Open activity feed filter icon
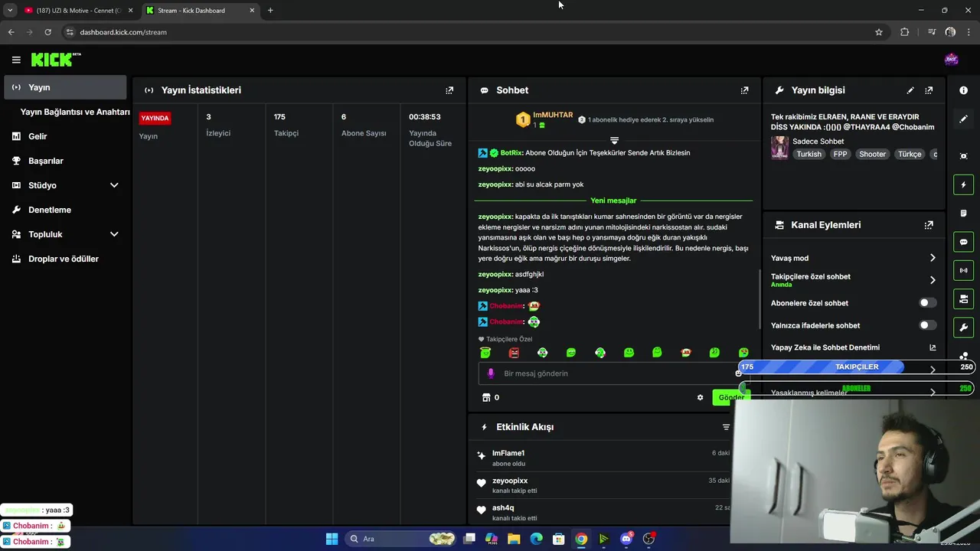The height and width of the screenshot is (551, 980). click(726, 427)
